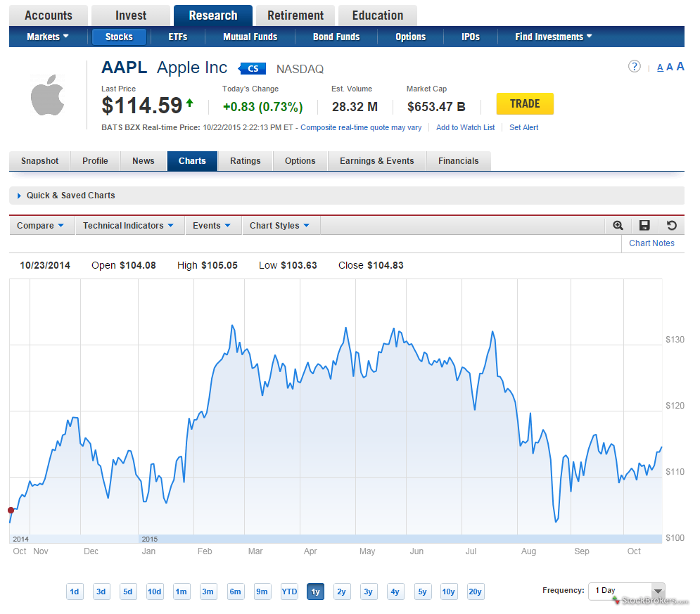The image size is (700, 614).
Task: Open ETFs in the research submenu
Action: [x=178, y=37]
